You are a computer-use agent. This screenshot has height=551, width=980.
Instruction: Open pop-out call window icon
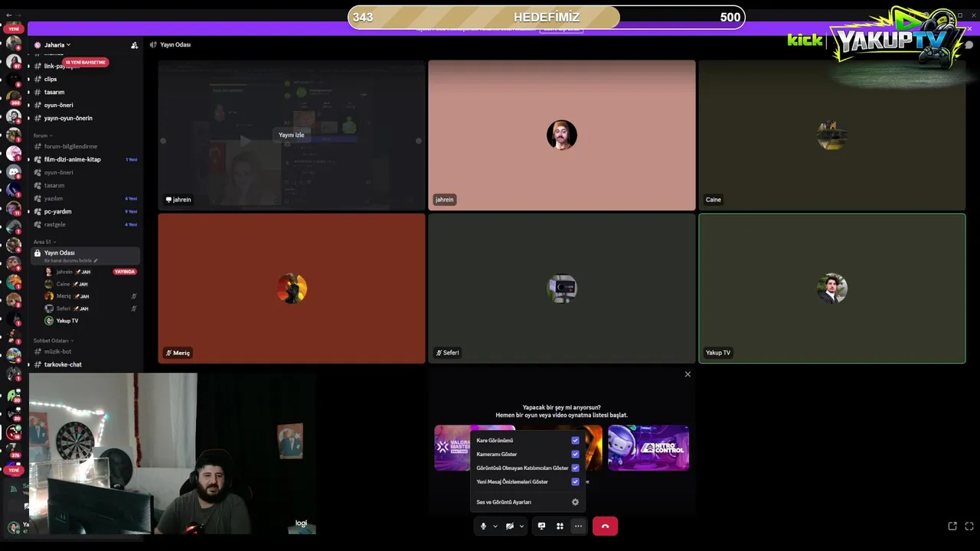point(952,526)
